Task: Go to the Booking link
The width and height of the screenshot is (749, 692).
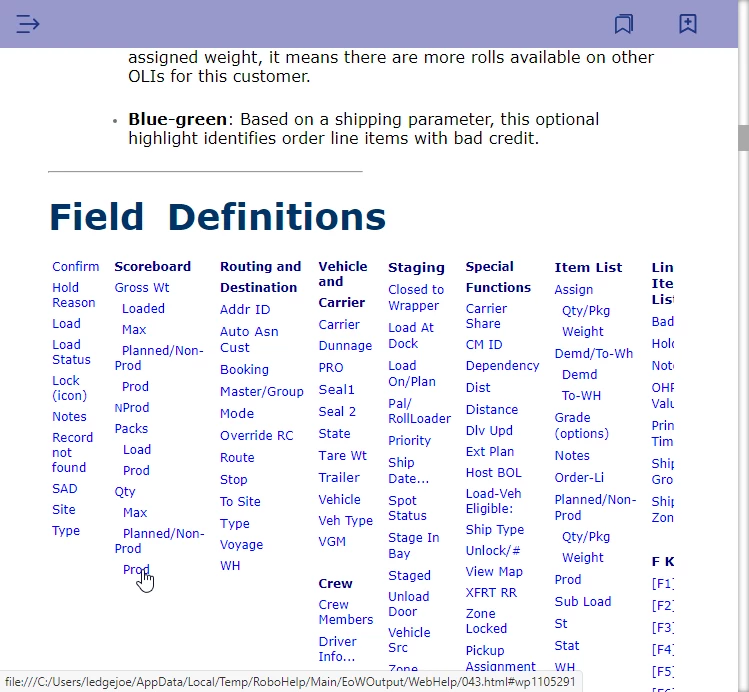Action: 245,370
